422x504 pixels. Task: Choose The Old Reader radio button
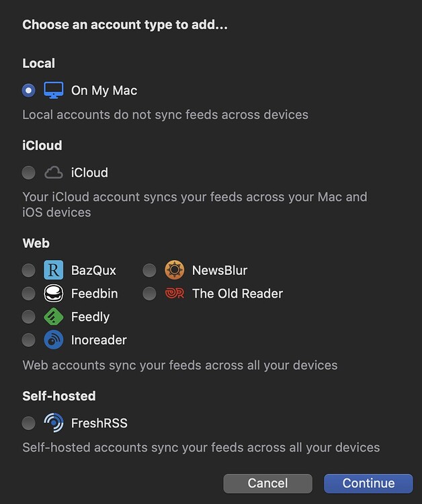point(149,294)
